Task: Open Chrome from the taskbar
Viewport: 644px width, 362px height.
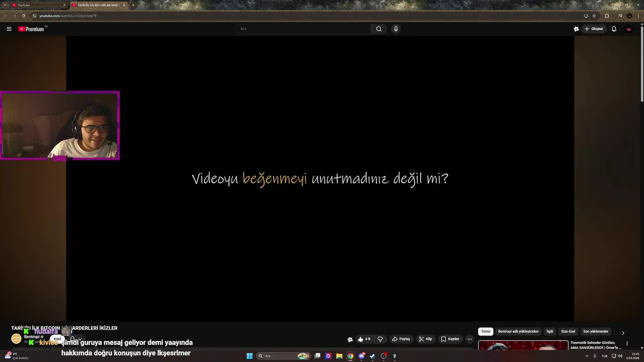Action: [350, 356]
